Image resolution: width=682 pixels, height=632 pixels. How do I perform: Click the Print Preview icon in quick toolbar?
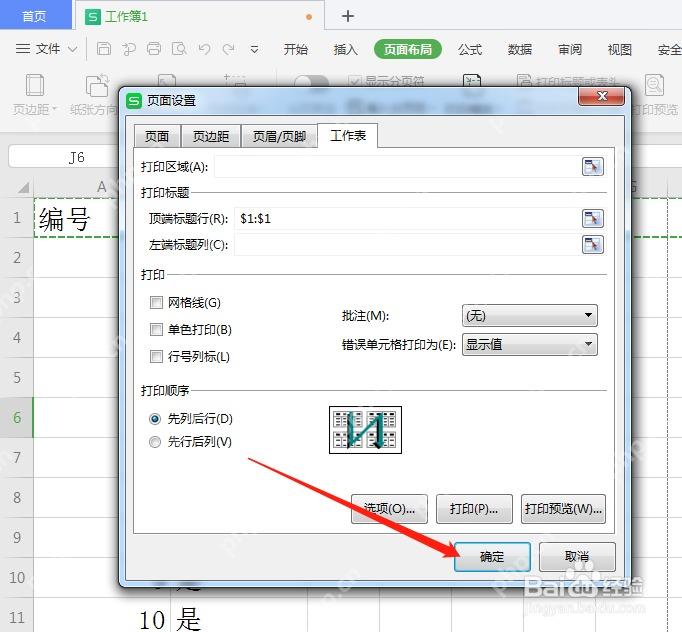click(x=179, y=49)
